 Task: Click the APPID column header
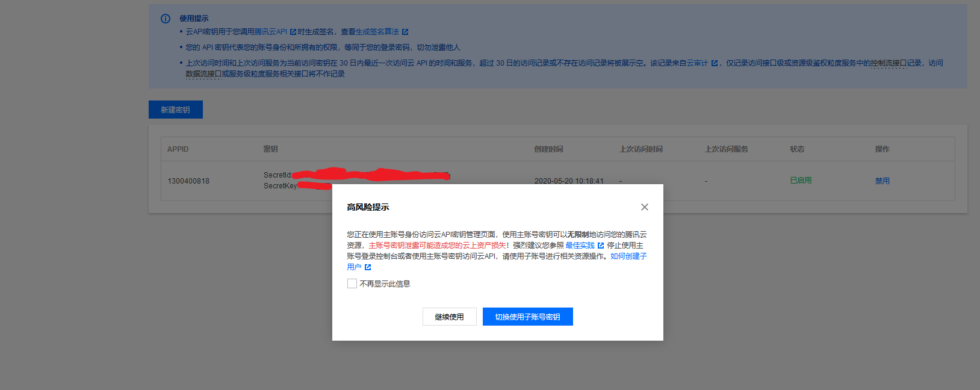tap(178, 149)
